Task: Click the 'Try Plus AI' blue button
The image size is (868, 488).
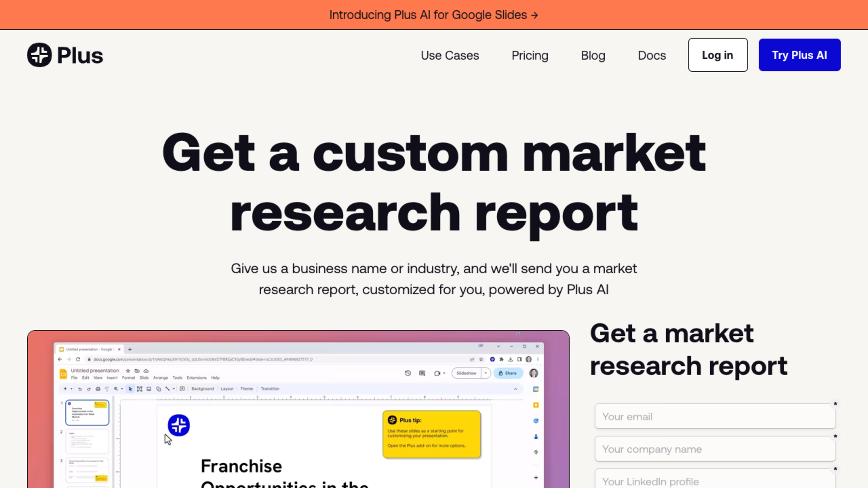Action: pos(800,55)
